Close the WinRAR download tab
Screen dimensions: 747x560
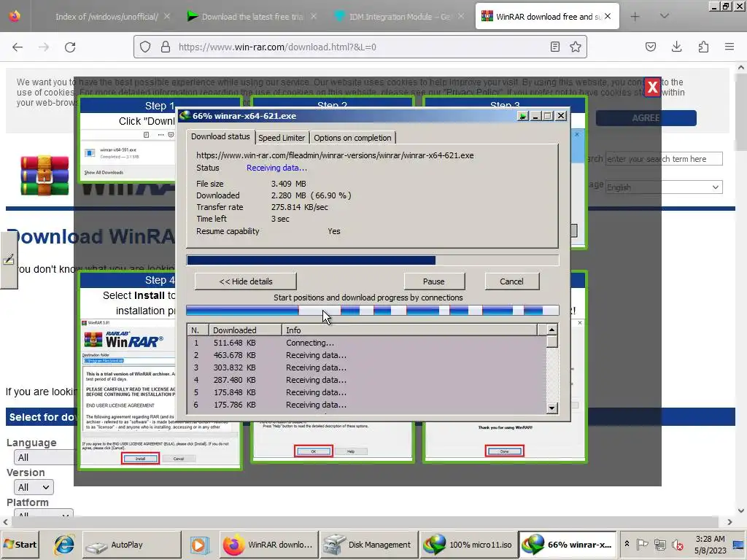(608, 16)
